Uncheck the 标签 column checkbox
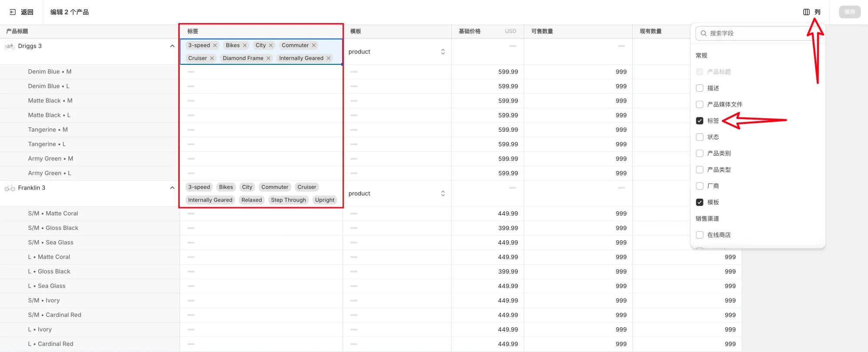The width and height of the screenshot is (868, 352). (x=700, y=121)
